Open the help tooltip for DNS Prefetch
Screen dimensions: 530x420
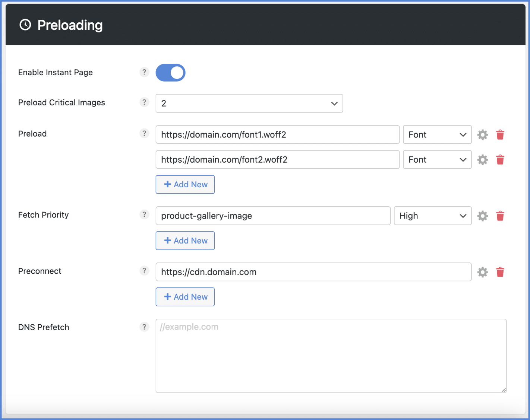point(144,327)
